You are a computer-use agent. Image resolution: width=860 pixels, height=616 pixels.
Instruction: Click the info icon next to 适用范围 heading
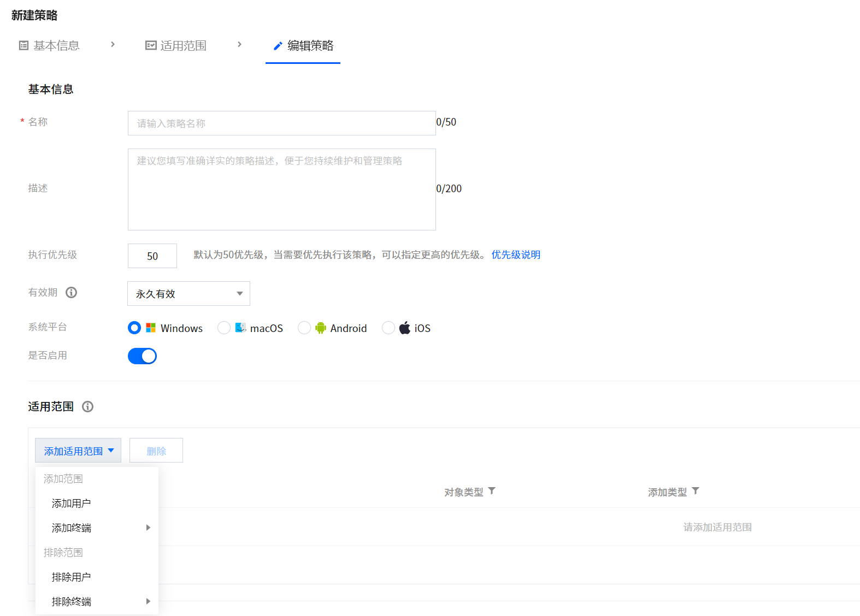(87, 407)
